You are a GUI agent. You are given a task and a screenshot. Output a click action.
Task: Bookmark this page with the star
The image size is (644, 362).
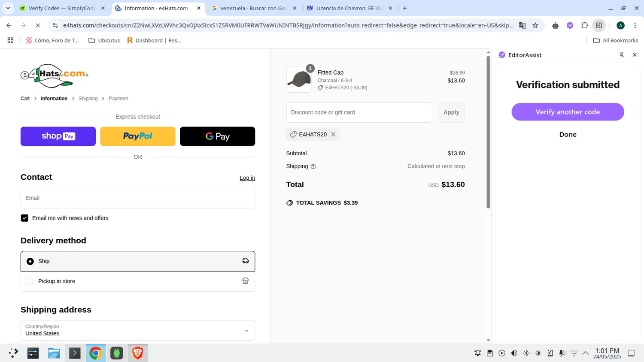tap(535, 25)
